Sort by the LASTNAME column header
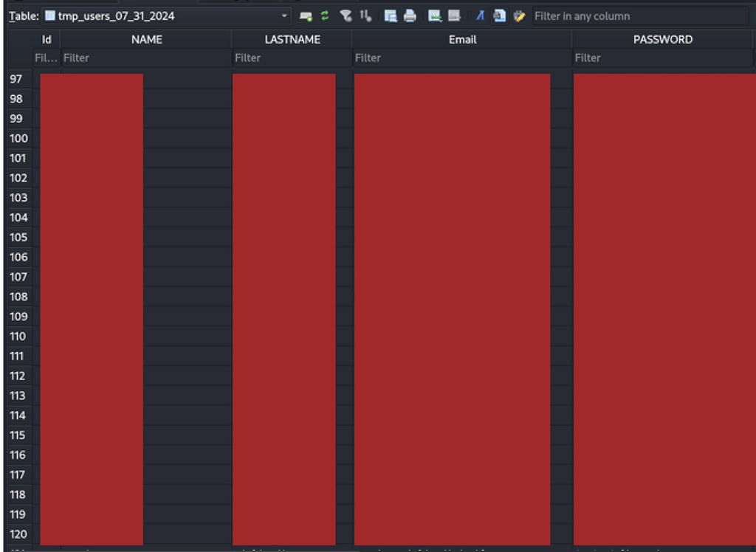This screenshot has width=756, height=552. [x=292, y=40]
